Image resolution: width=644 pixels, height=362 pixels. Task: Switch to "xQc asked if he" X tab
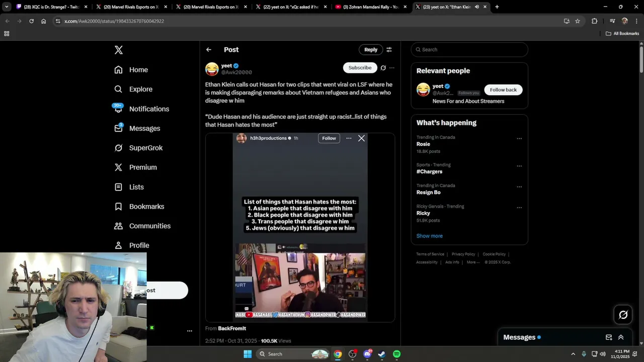291,7
